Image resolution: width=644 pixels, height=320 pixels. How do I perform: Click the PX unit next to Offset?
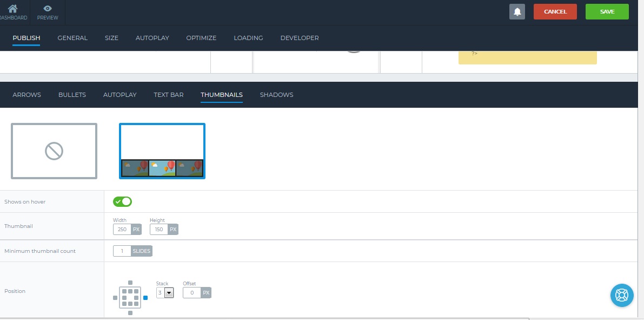(x=206, y=293)
